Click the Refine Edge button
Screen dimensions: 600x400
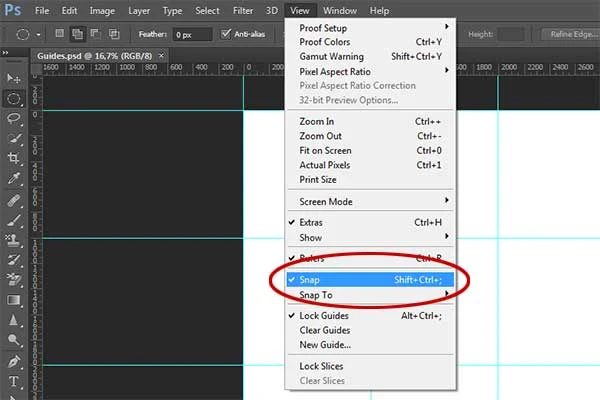point(571,34)
